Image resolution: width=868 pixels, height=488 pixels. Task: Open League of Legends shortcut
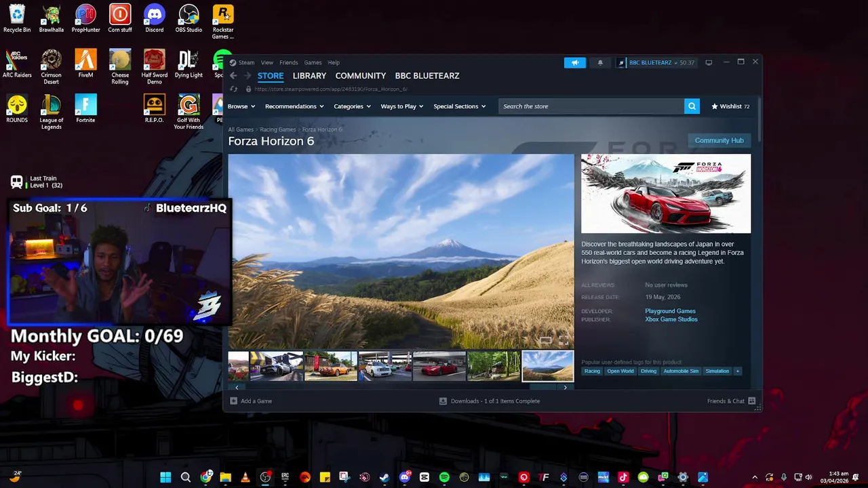52,113
